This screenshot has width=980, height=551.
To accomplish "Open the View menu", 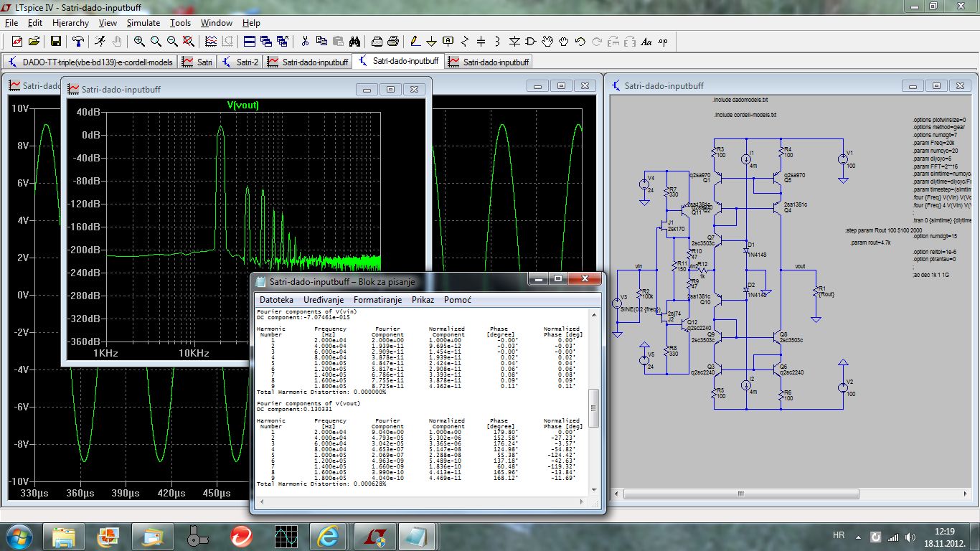I will pos(108,23).
